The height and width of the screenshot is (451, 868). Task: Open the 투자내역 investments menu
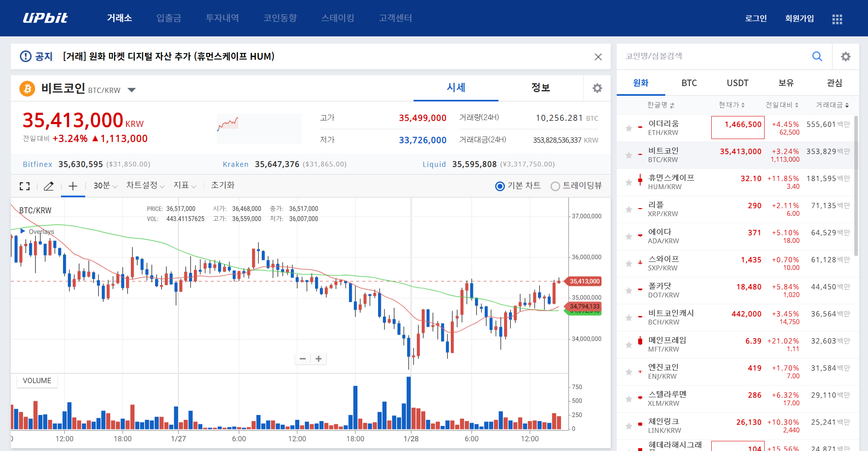[223, 18]
